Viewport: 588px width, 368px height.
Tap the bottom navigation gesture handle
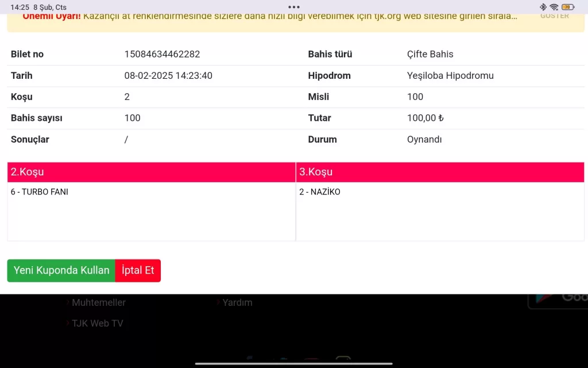click(294, 363)
